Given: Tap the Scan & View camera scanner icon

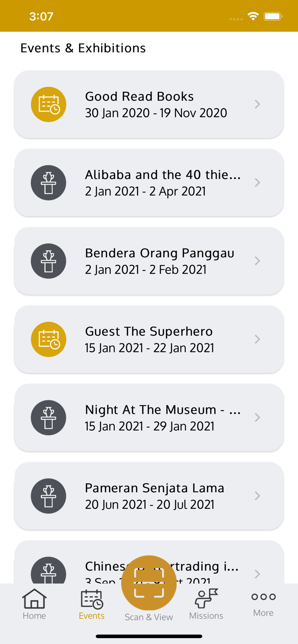Looking at the screenshot, I should pyautogui.click(x=149, y=583).
